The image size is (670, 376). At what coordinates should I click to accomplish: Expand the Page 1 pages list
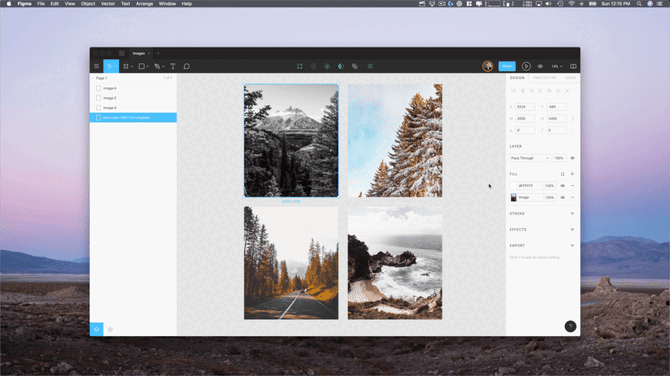(x=101, y=78)
